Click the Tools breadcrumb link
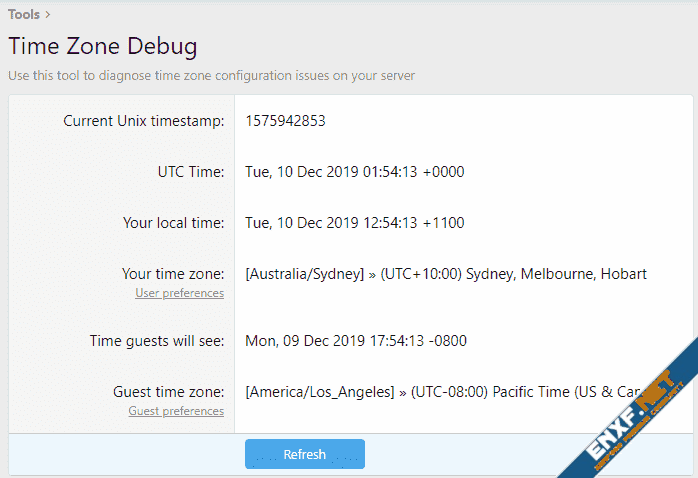This screenshot has width=698, height=478. (x=24, y=14)
